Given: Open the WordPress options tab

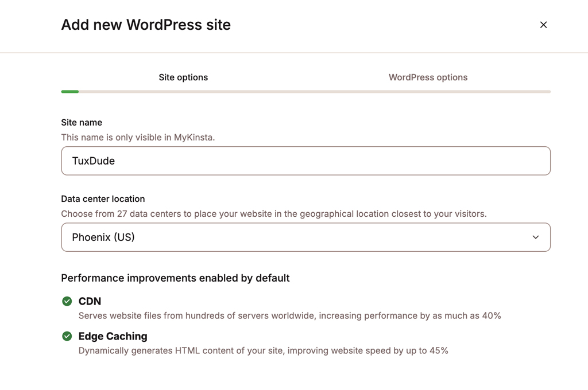Looking at the screenshot, I should pyautogui.click(x=428, y=77).
